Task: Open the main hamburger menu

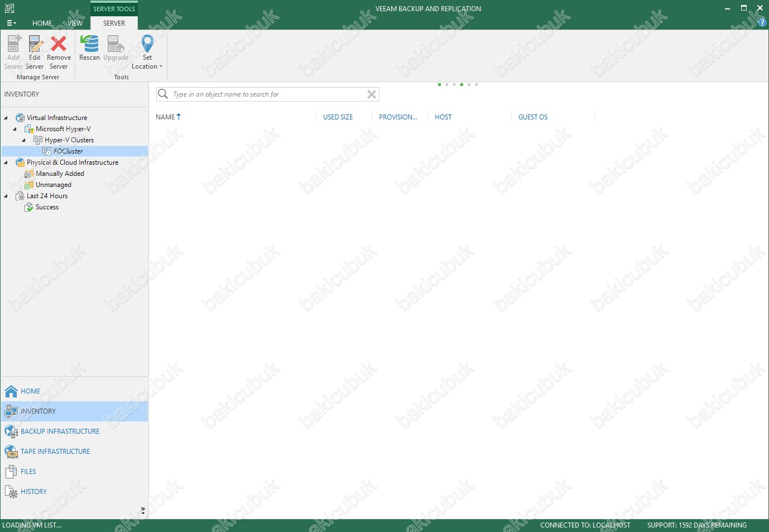Action: click(x=11, y=23)
